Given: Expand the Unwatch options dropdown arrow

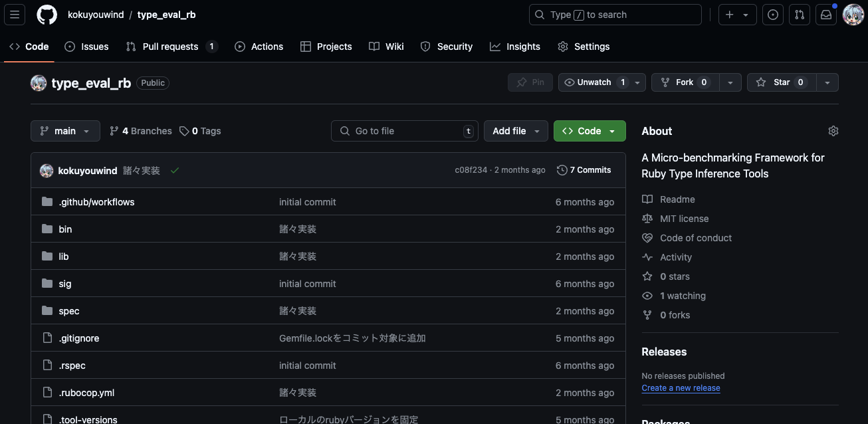Looking at the screenshot, I should click(637, 82).
